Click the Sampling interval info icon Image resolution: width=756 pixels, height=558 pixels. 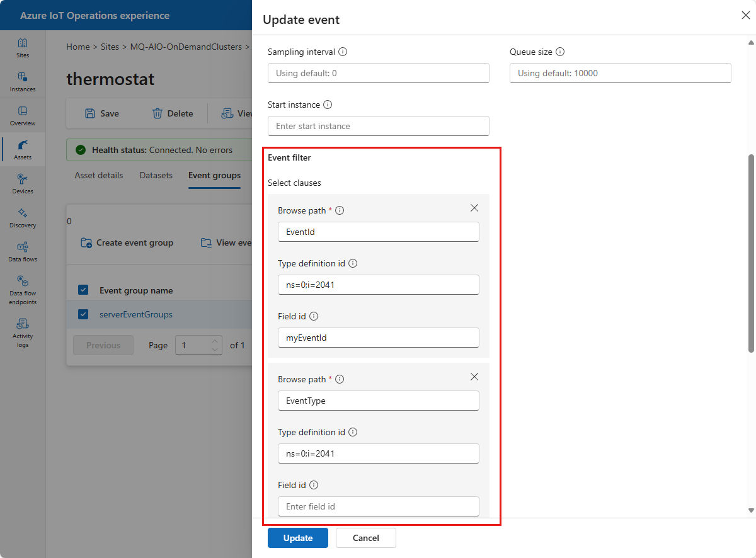(343, 52)
